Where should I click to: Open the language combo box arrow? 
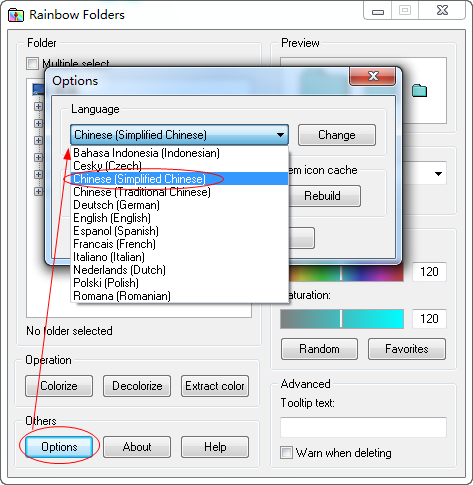(x=280, y=135)
